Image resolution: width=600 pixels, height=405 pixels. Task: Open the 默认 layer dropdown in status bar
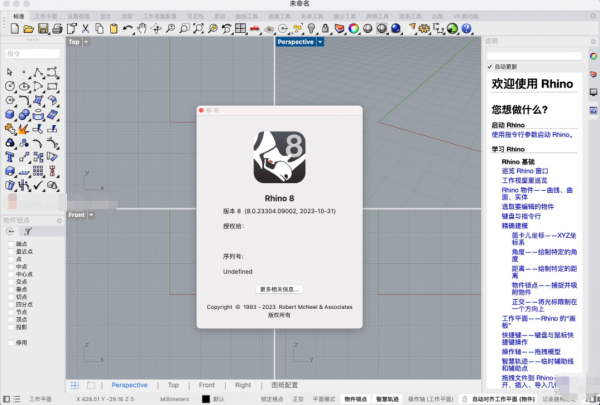click(x=218, y=399)
